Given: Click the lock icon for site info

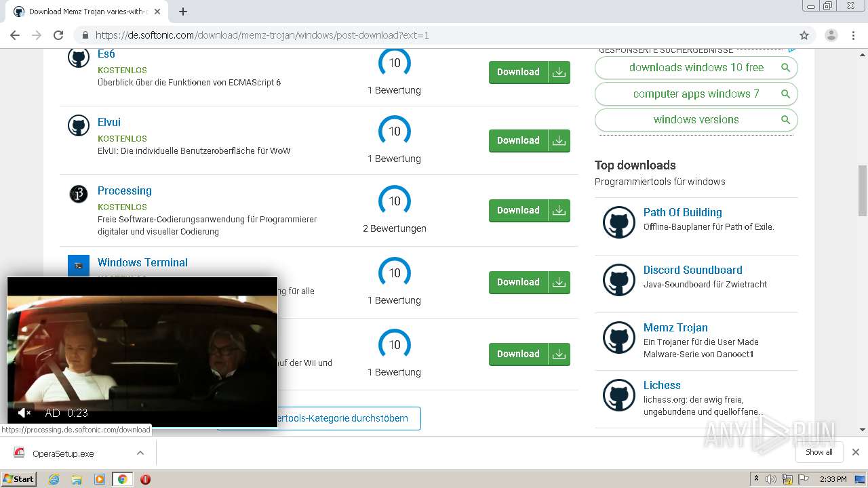Looking at the screenshot, I should point(85,35).
